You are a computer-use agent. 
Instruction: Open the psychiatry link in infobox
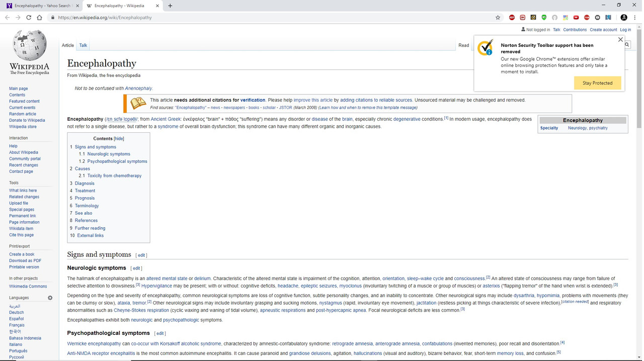tap(598, 128)
